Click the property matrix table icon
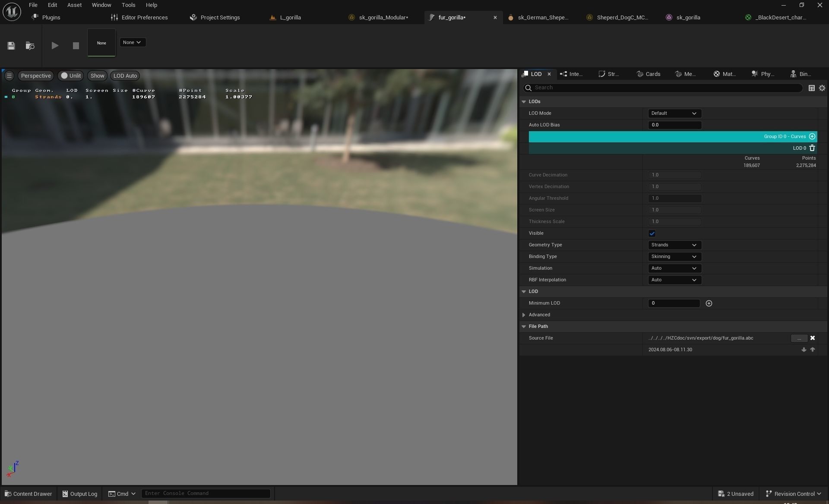829x504 pixels. pos(812,88)
